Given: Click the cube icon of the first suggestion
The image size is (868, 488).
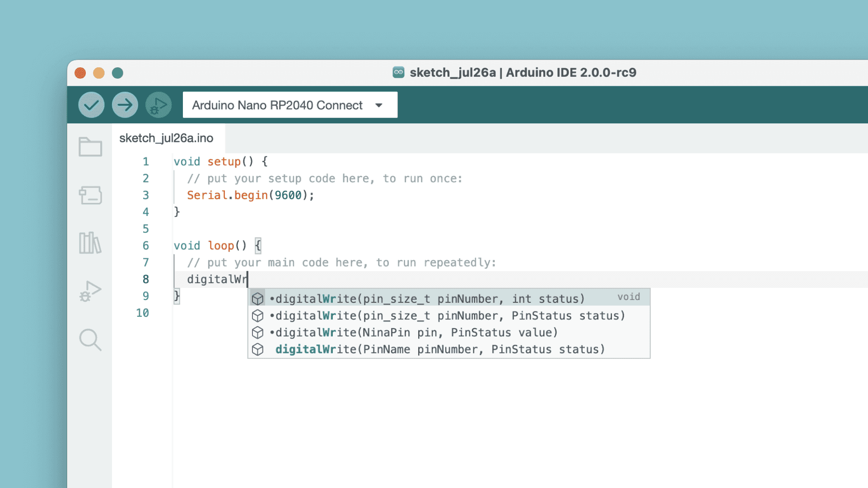Looking at the screenshot, I should point(257,299).
